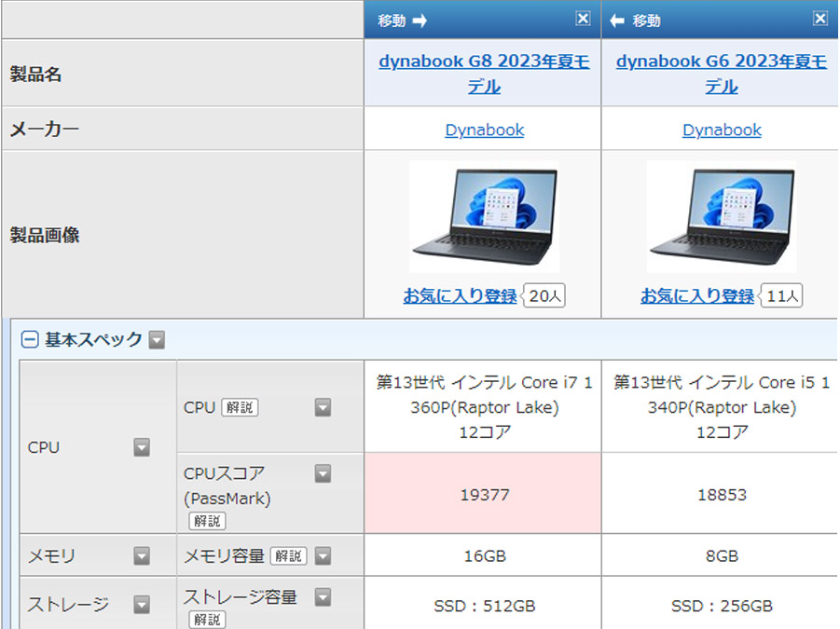Viewport: 840px width, 629px height.
Task: Remove the dynabook G8 column from comparison
Action: click(583, 19)
